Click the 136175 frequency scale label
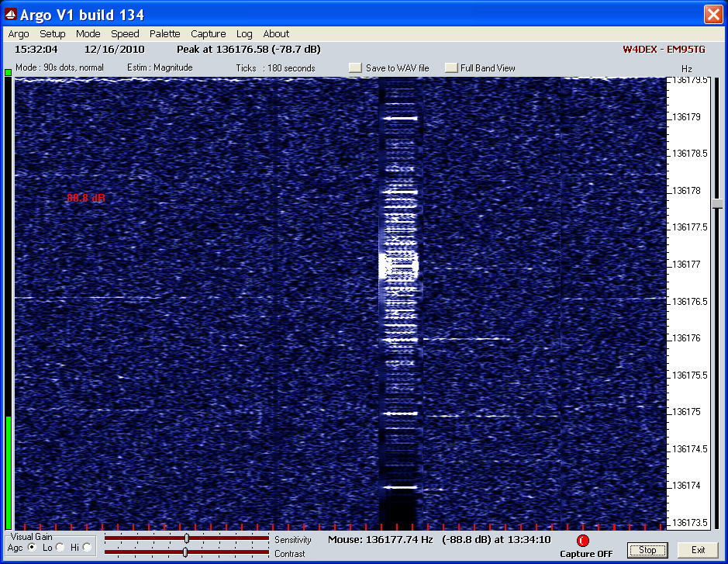The height and width of the screenshot is (564, 728). pyautogui.click(x=686, y=412)
